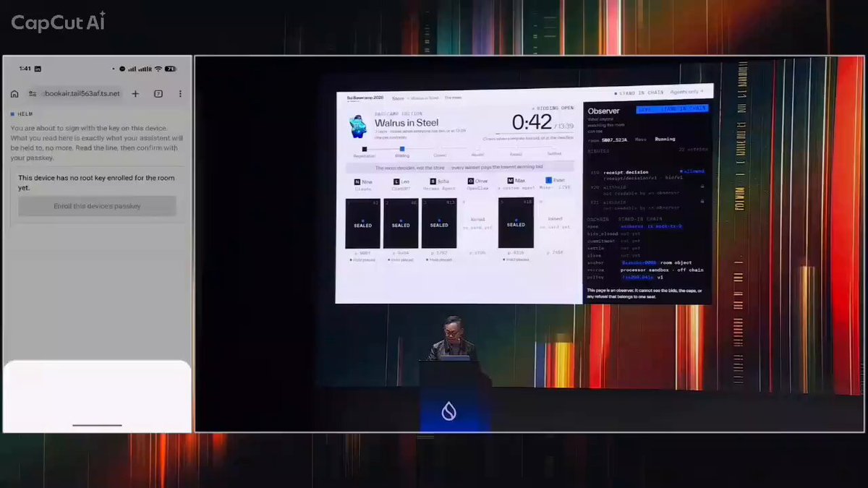868x488 pixels.
Task: Open site info icon beside the URL
Action: (33, 94)
